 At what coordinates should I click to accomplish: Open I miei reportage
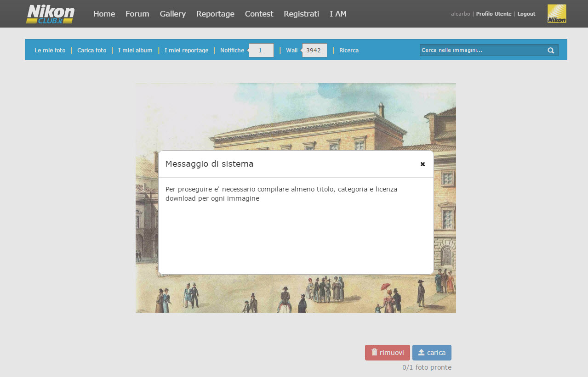(187, 51)
